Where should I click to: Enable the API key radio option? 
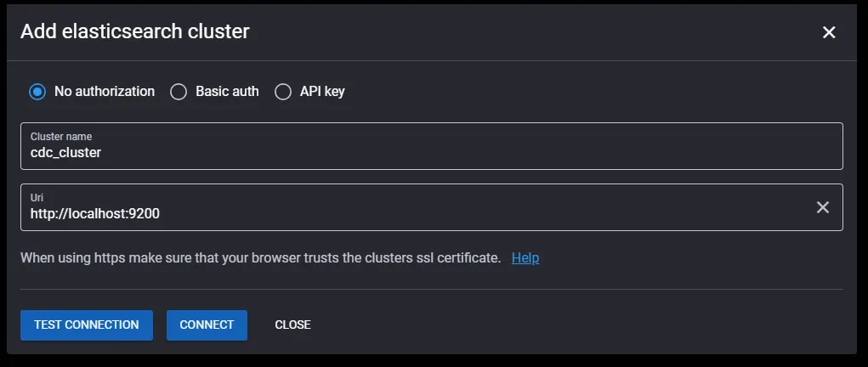click(283, 92)
